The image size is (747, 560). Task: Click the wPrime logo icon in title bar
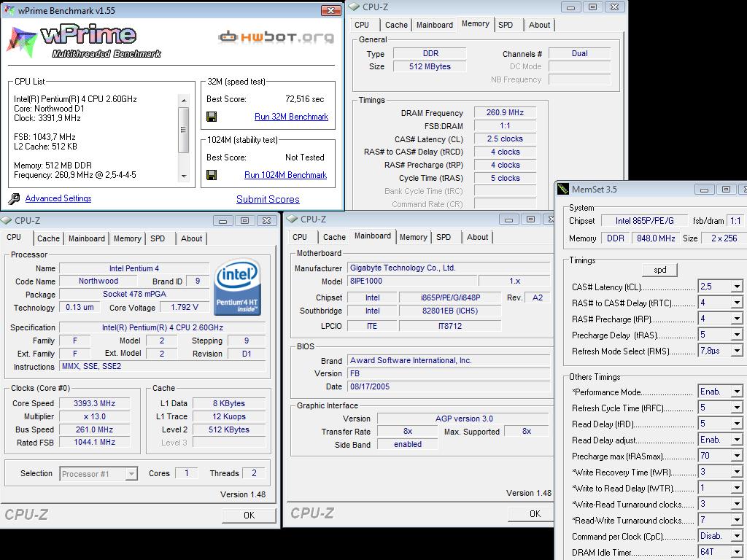(x=9, y=10)
